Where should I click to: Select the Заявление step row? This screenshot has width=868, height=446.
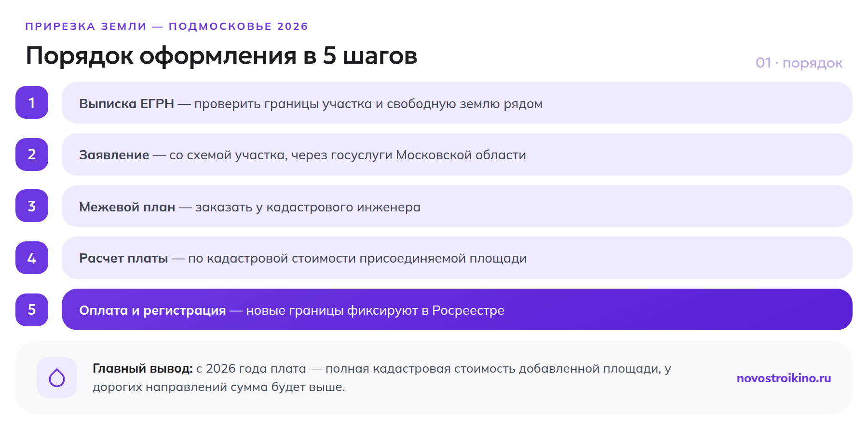(x=457, y=154)
